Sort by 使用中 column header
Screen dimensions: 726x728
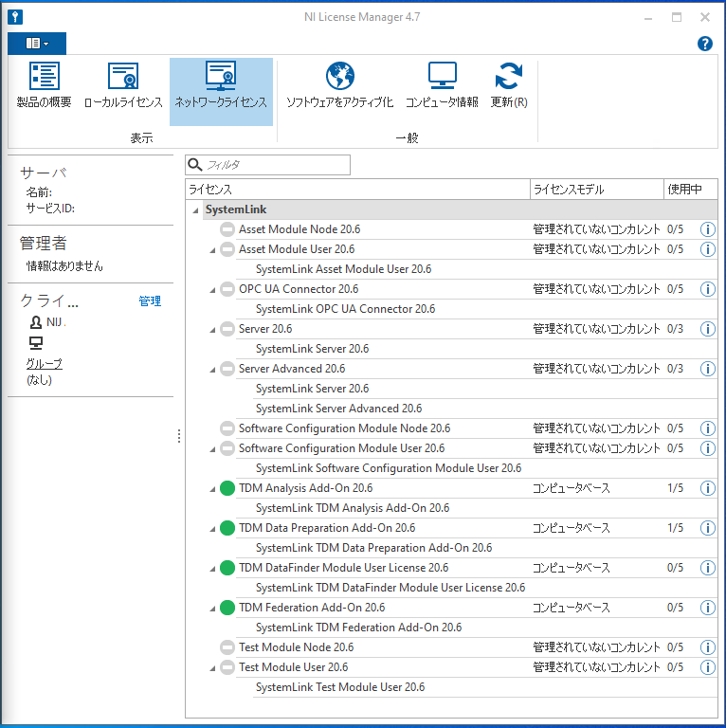tap(691, 190)
